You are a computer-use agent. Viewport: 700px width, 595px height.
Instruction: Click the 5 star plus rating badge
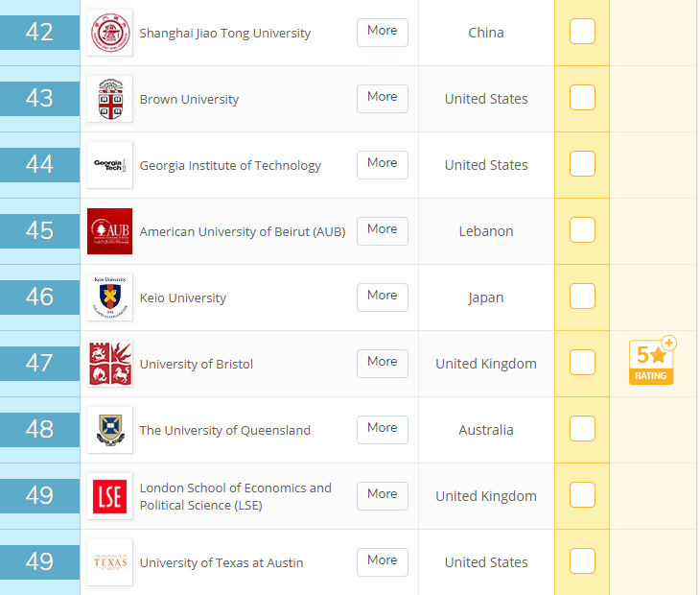tap(652, 362)
